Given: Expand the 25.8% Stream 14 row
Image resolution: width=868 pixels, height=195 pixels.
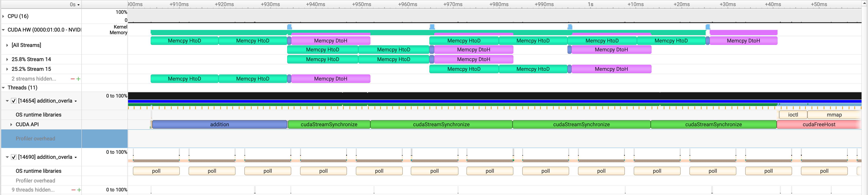Looking at the screenshot, I should click(x=7, y=59).
